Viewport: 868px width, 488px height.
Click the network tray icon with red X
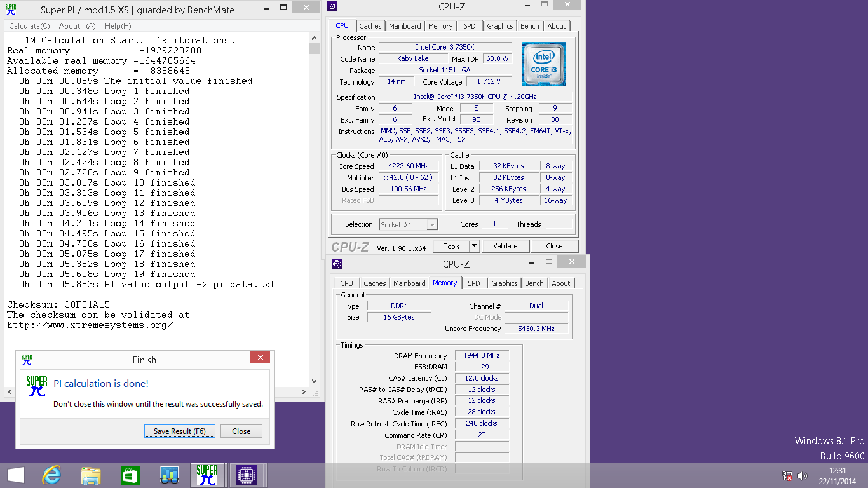[x=787, y=476]
